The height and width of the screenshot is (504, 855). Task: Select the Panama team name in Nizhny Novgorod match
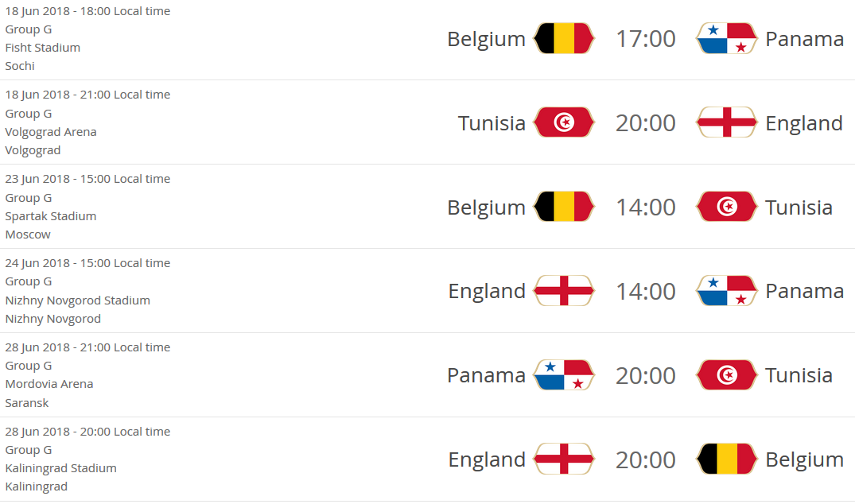coord(804,291)
